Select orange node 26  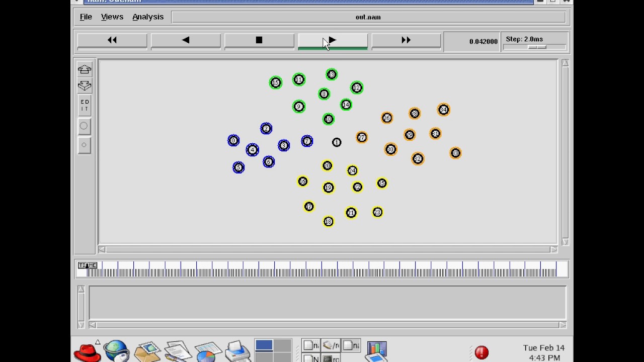(387, 118)
